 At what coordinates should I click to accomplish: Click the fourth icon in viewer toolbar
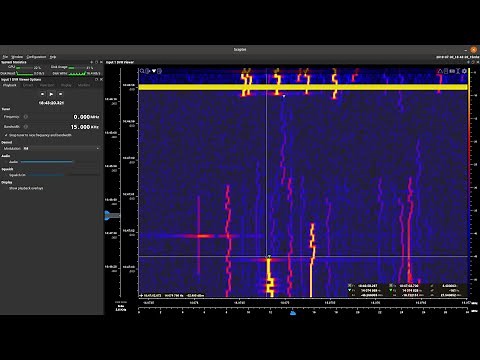tap(159, 71)
